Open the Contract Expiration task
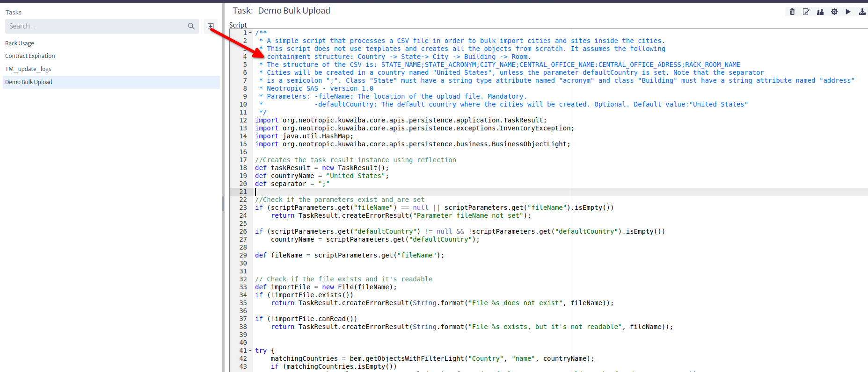 pos(30,56)
